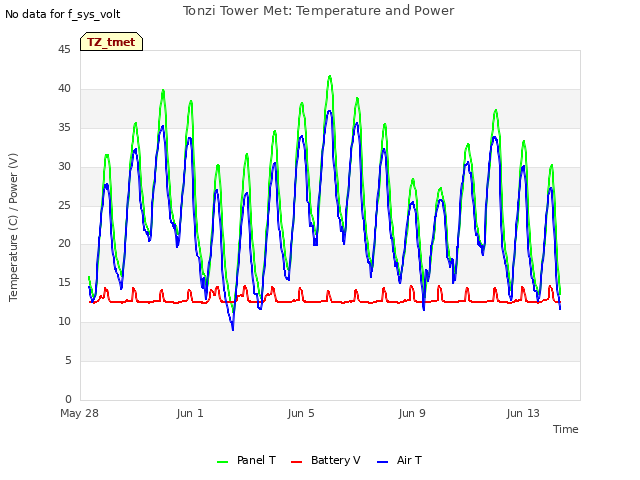Toggle the Air T legend entry

tap(399, 460)
